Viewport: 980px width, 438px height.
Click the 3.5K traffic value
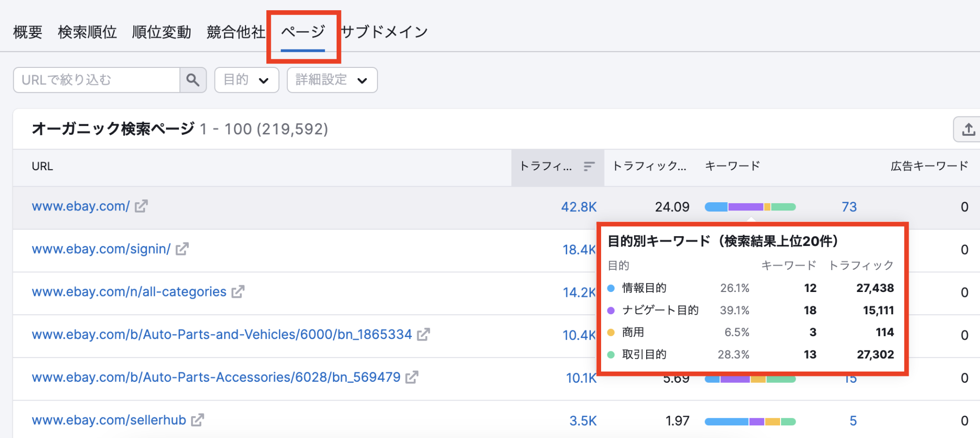583,421
